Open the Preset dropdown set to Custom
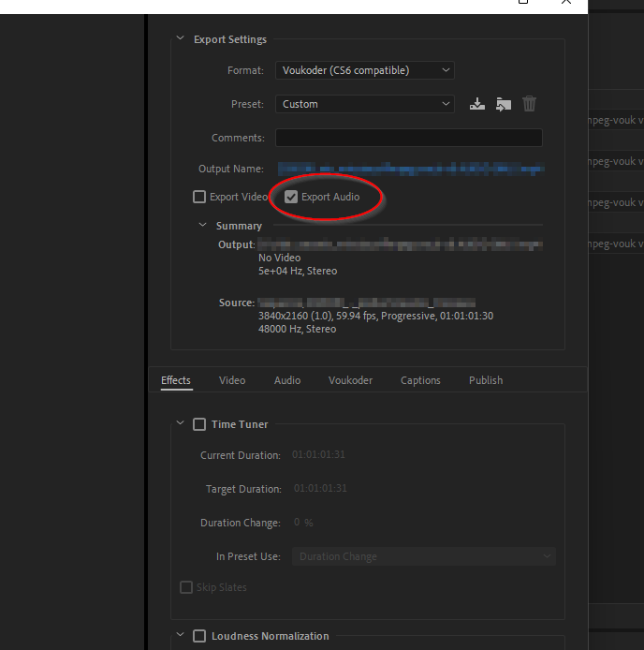This screenshot has width=644, height=650. pos(364,104)
